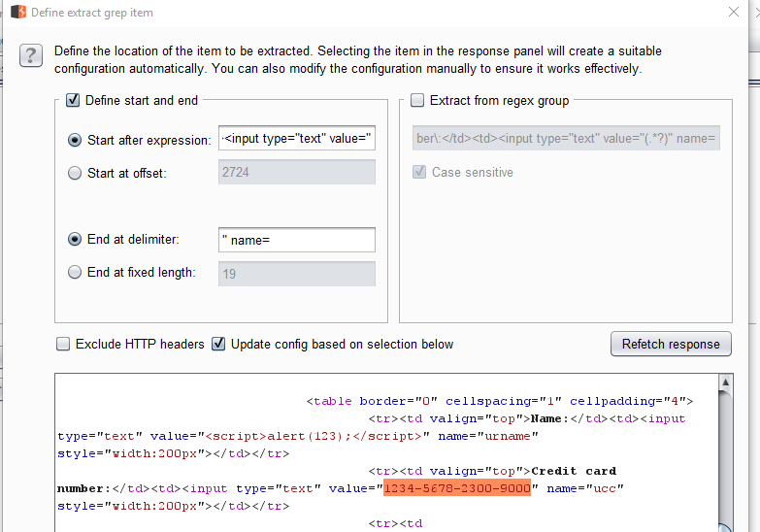Select Start at offset radio button

(x=75, y=173)
